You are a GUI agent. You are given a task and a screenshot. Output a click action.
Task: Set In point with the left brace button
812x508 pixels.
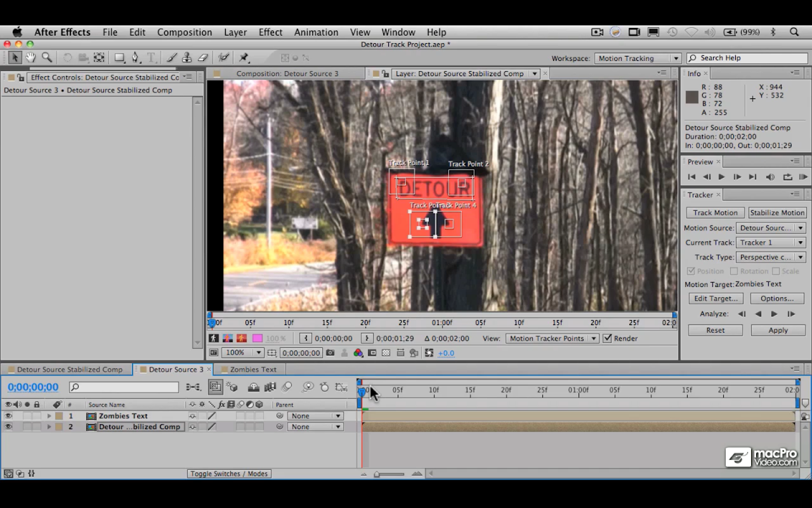pos(306,338)
